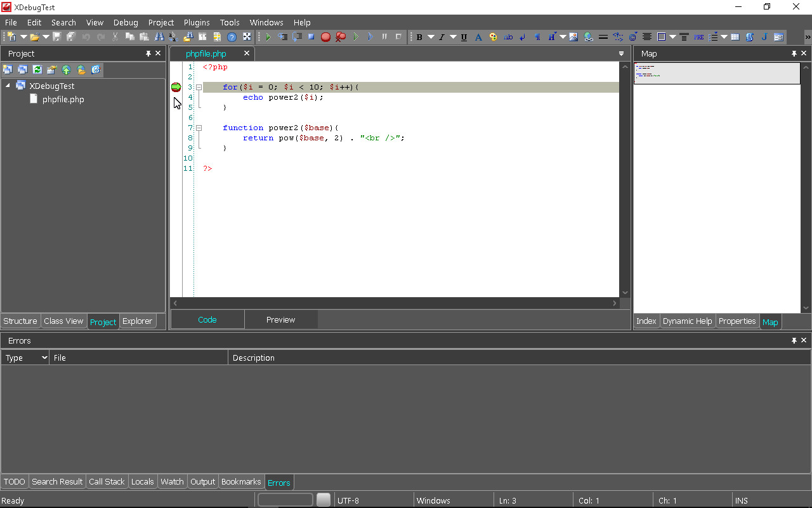Click the New file icon in toolbar
The width and height of the screenshot is (812, 508).
11,37
